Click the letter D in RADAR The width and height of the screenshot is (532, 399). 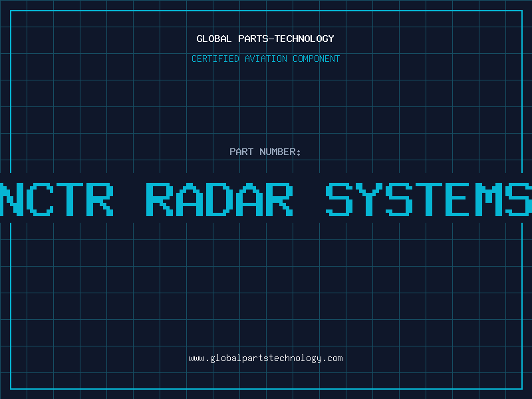click(x=219, y=199)
